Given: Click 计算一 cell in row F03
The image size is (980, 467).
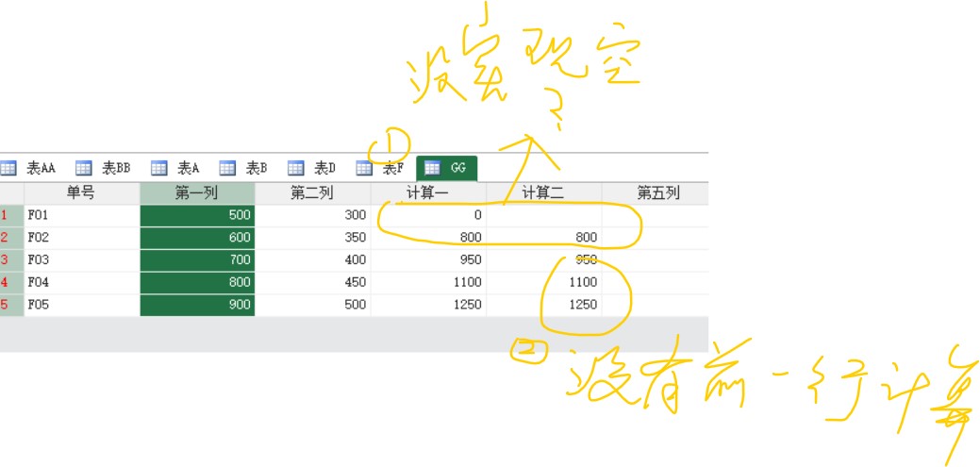Looking at the screenshot, I should coord(428,260).
